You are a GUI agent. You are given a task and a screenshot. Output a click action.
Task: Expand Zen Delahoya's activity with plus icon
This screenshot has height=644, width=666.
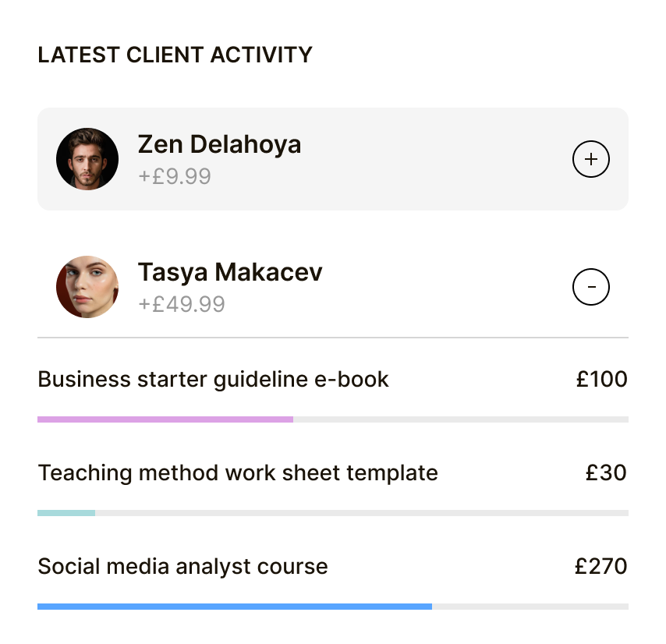pos(591,159)
